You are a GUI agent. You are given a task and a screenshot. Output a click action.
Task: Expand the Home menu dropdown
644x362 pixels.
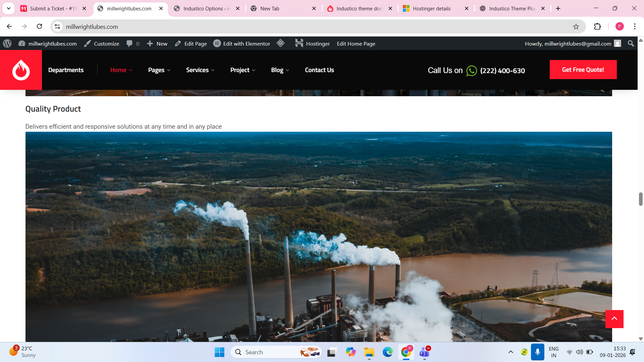coord(121,70)
